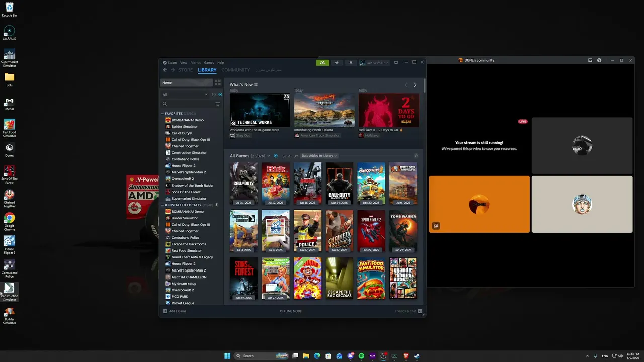
Task: Open Steam notifications bell
Action: coord(351,63)
